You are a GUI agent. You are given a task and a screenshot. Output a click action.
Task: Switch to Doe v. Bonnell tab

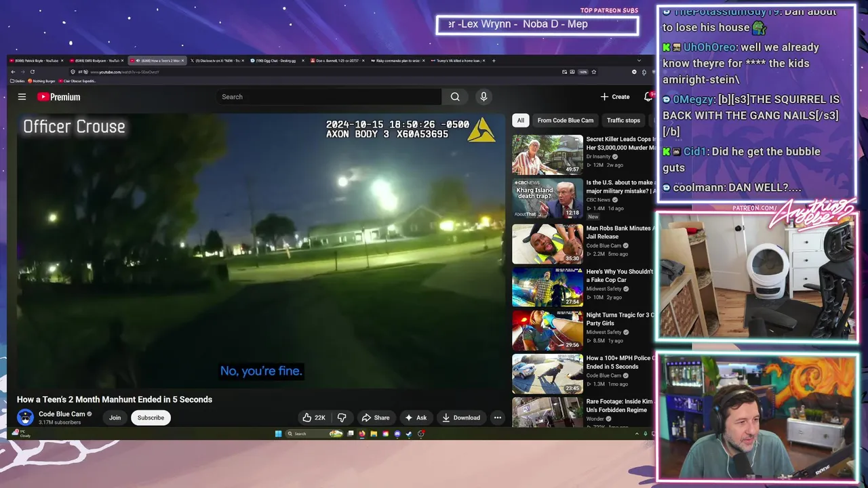(337, 60)
